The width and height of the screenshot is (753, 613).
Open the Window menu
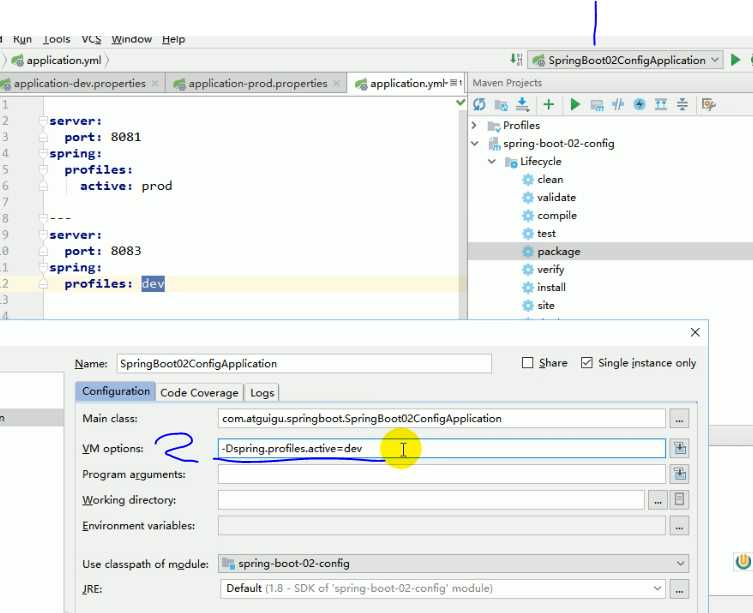point(132,39)
